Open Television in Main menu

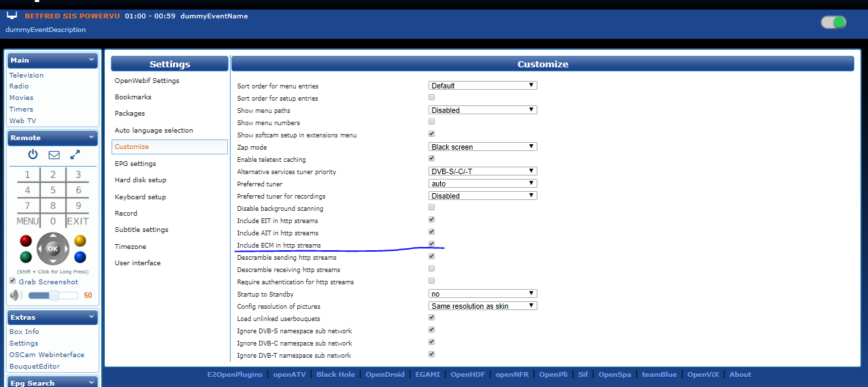point(27,75)
